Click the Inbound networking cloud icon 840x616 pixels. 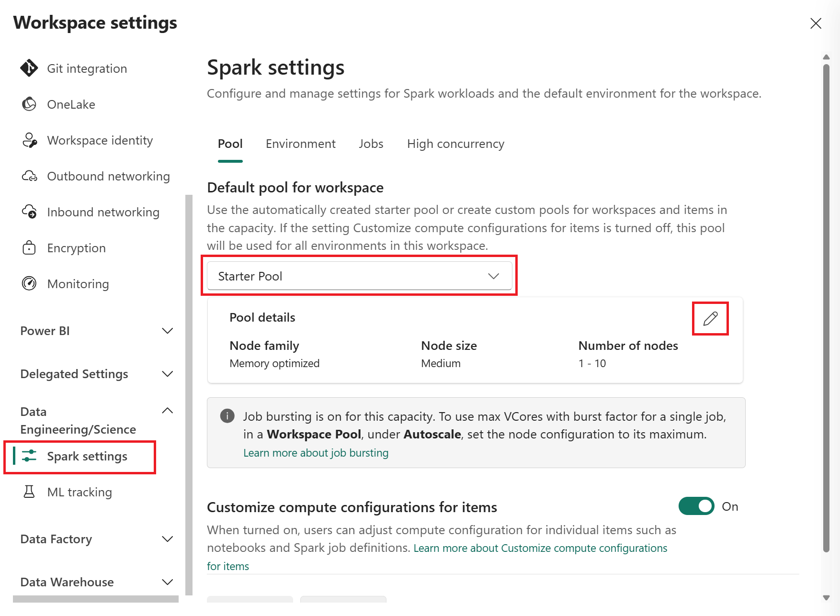click(30, 212)
